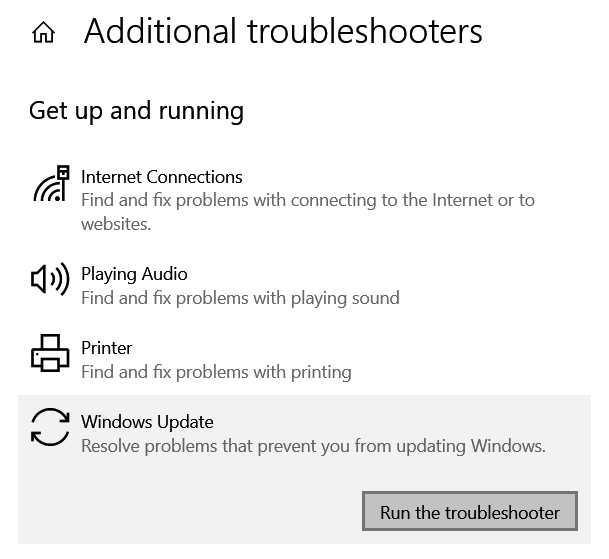Click the Internet Connections description text
The width and height of the screenshot is (609, 559).
coord(307,201)
